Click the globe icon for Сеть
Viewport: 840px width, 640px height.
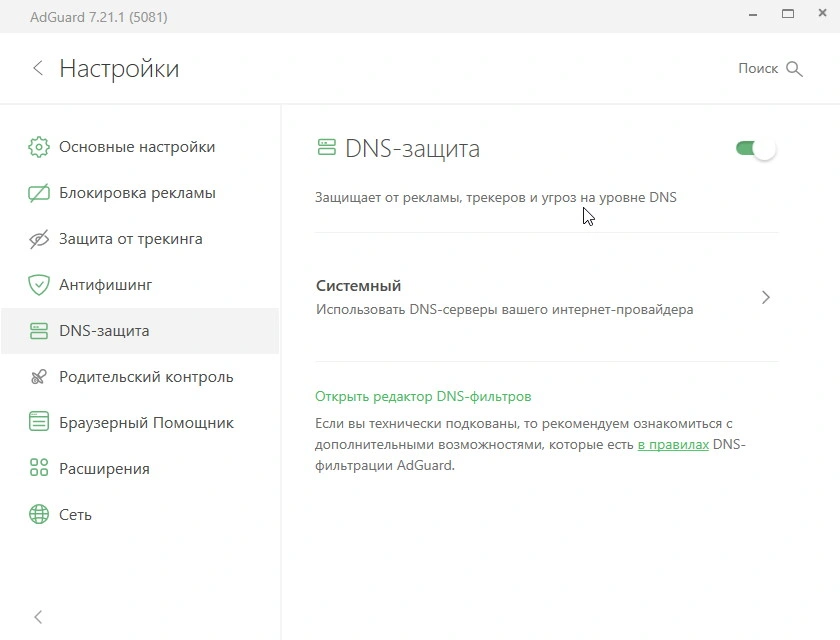click(39, 515)
